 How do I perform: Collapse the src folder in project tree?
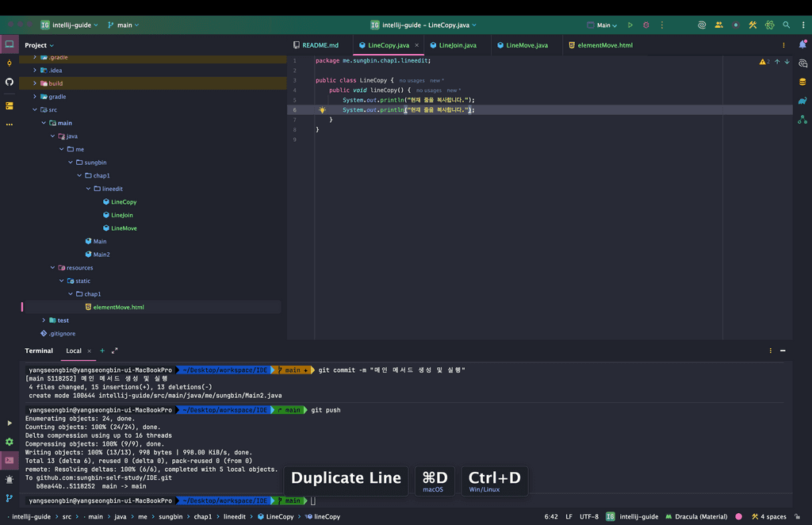point(35,109)
